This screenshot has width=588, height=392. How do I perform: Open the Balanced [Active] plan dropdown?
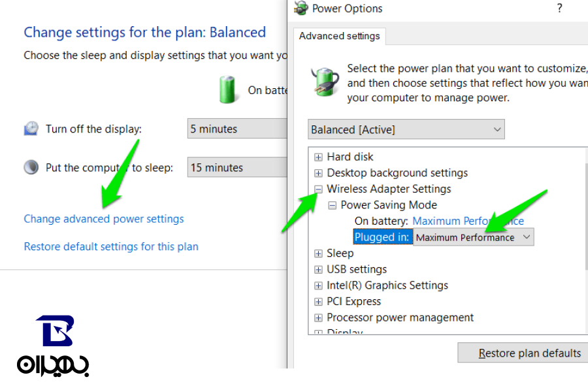[x=406, y=129]
